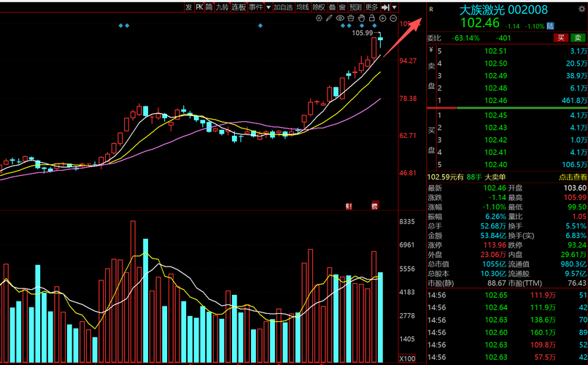Click the 金额 value 53.84亿
This screenshot has width=588, height=365.
point(492,236)
